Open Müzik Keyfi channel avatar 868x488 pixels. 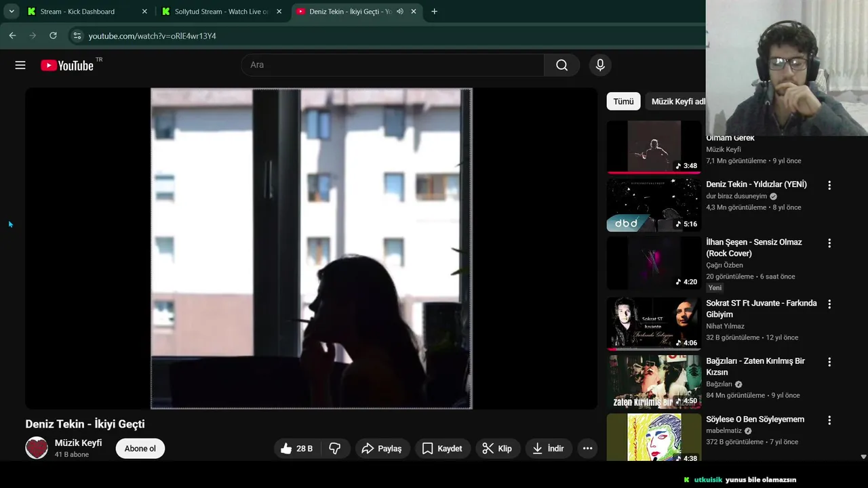pyautogui.click(x=37, y=448)
